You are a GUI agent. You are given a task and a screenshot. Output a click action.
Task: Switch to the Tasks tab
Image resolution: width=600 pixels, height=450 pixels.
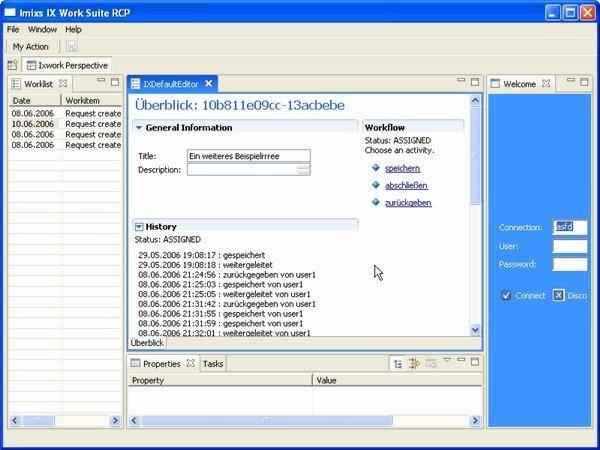(213, 364)
